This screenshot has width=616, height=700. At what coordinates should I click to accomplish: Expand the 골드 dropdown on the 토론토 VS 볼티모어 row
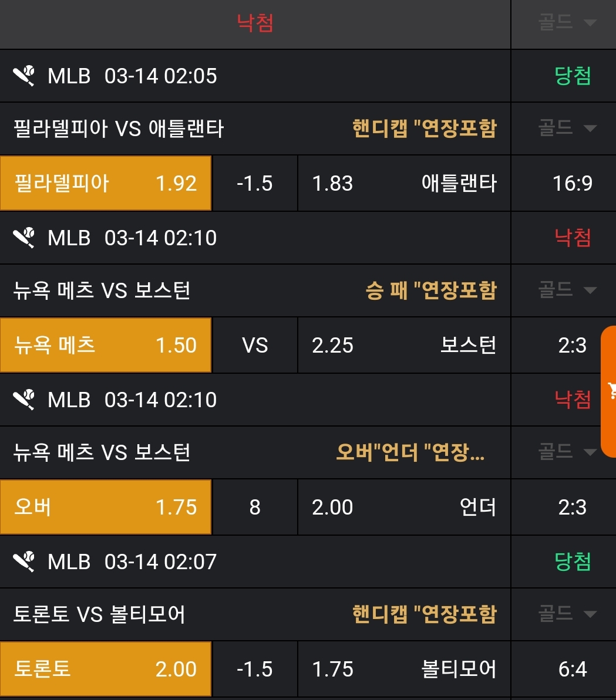[x=567, y=614]
